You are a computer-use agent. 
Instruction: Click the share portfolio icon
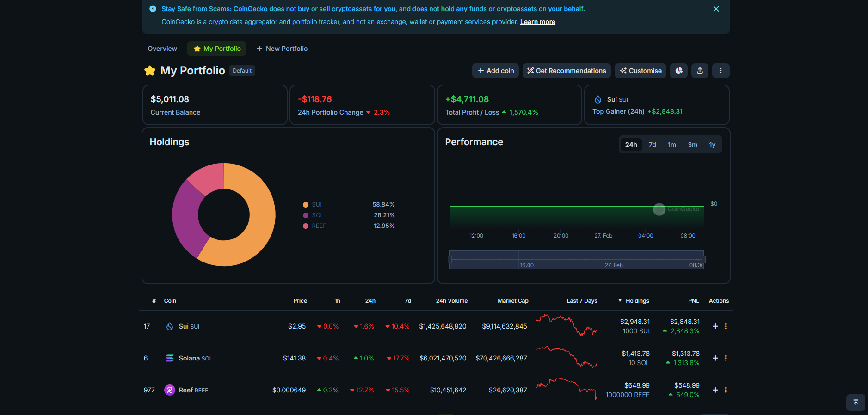[700, 71]
